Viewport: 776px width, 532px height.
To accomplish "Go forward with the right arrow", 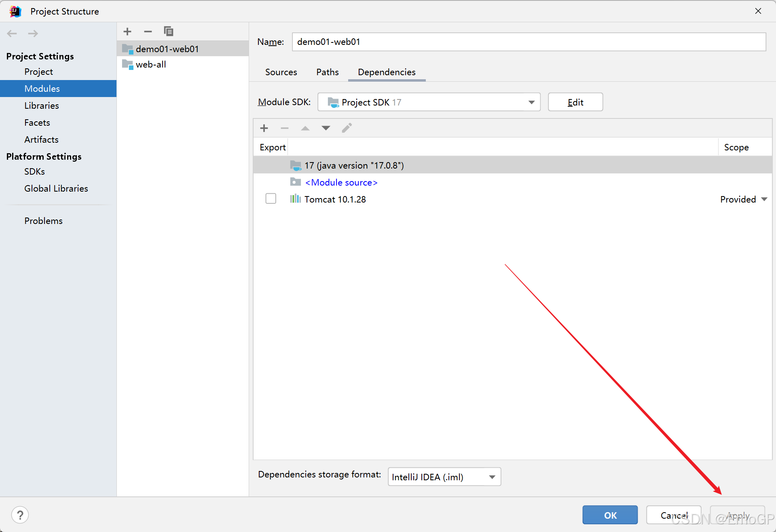I will point(33,34).
